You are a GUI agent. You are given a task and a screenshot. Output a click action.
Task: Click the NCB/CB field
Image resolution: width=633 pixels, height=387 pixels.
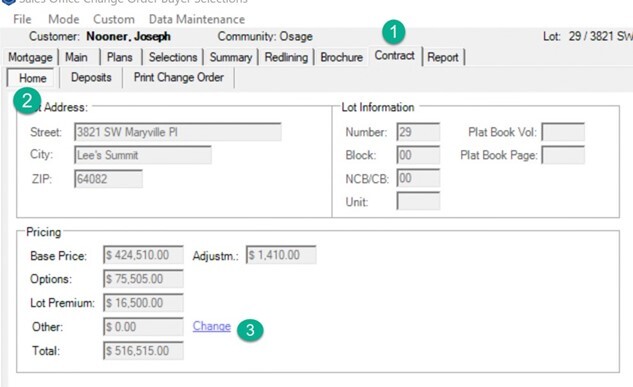coord(418,178)
